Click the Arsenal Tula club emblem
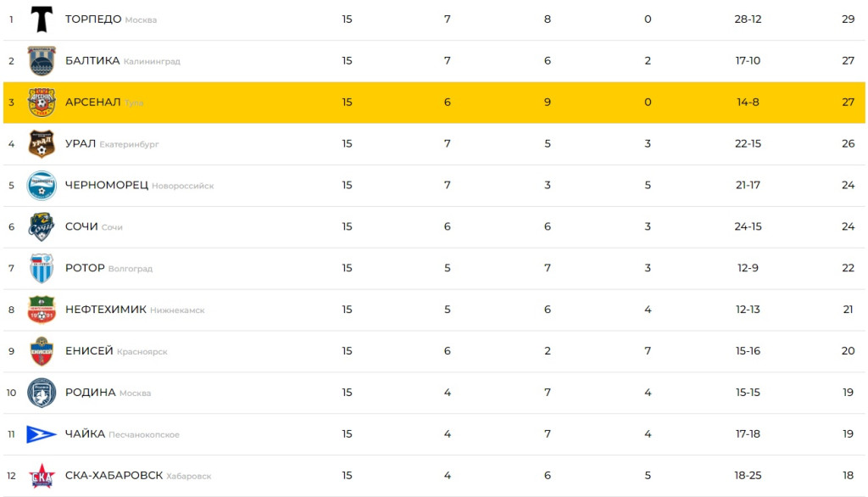 42,102
